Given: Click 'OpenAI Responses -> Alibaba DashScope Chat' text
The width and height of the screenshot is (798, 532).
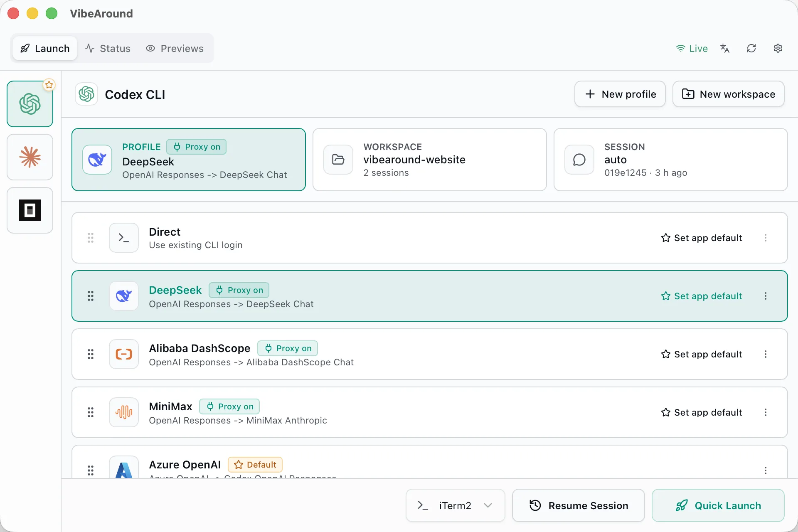Looking at the screenshot, I should [x=251, y=362].
